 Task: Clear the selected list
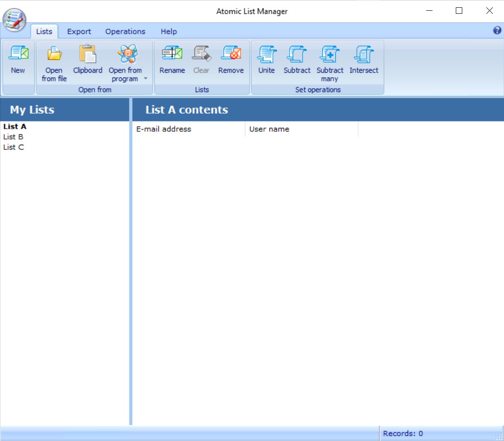[x=201, y=60]
